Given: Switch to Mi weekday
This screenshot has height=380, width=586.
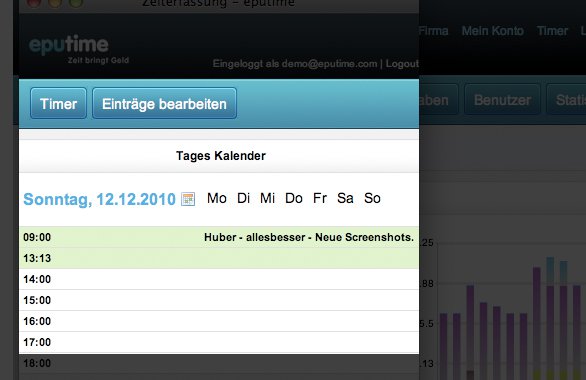Looking at the screenshot, I should pyautogui.click(x=268, y=198).
